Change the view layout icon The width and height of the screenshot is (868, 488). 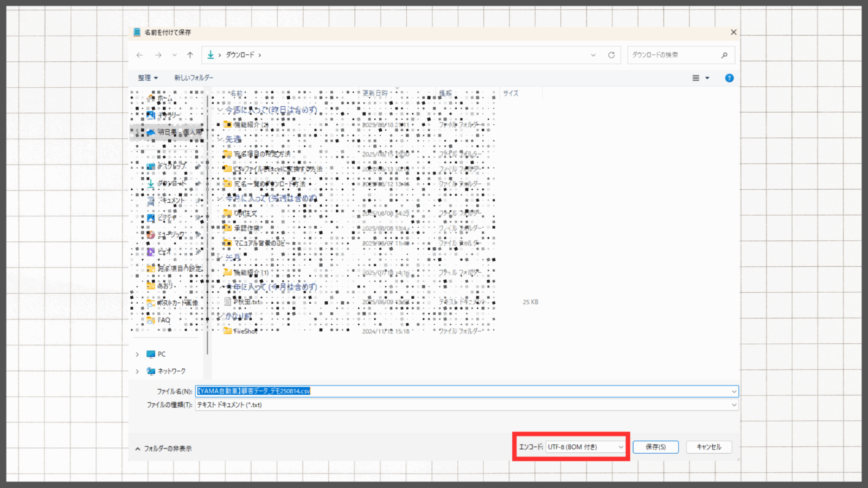click(x=696, y=78)
